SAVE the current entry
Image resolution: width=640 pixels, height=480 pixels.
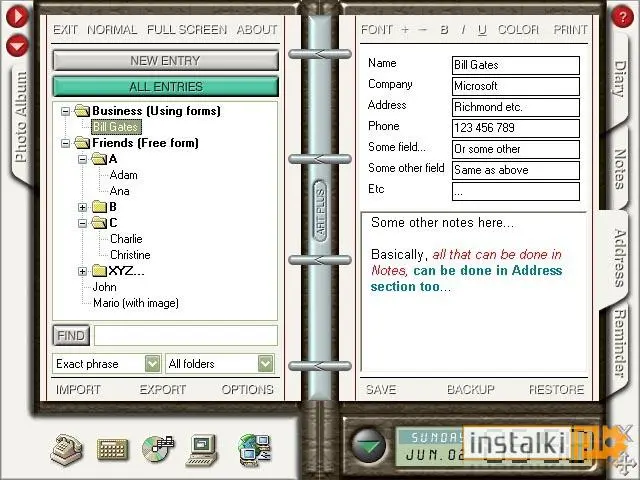point(381,390)
